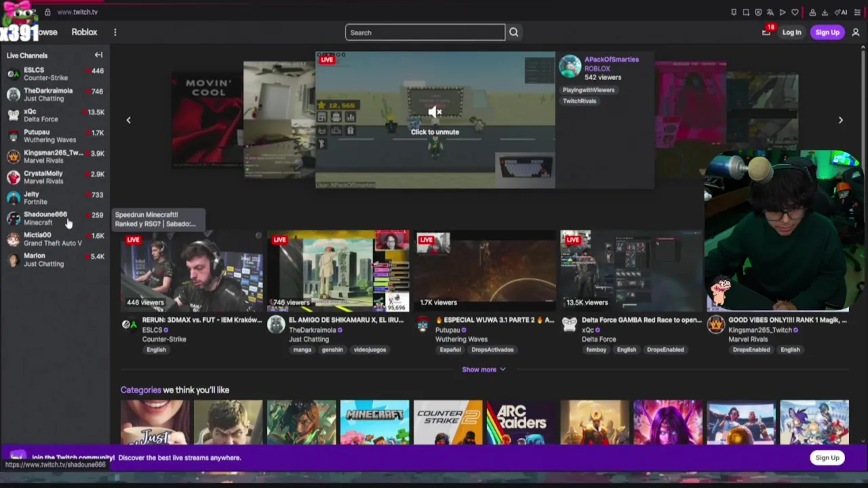The image size is (868, 488).
Task: Click the browser pin icon
Action: 734,12
